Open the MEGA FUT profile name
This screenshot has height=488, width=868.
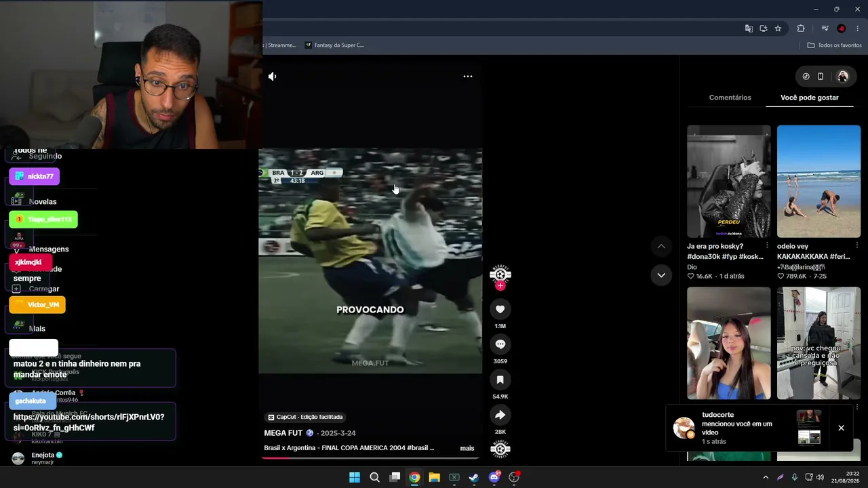(x=283, y=433)
